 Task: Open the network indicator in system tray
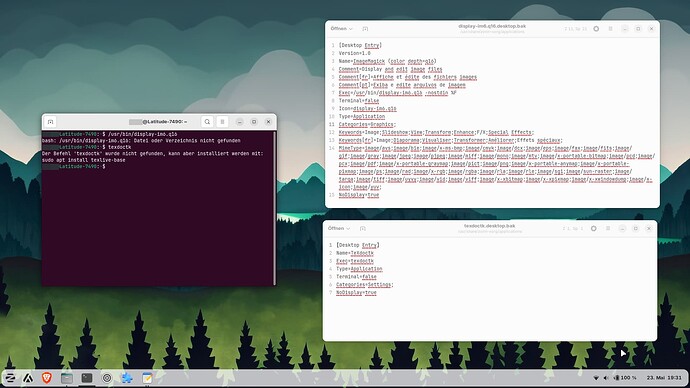pyautogui.click(x=596, y=378)
